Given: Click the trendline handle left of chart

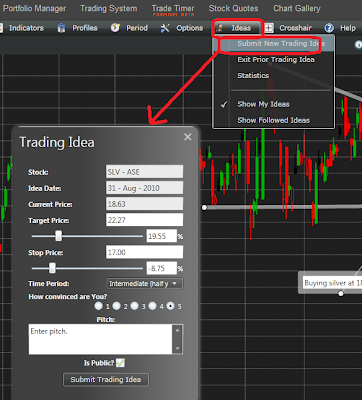Looking at the screenshot, I should point(204,208).
